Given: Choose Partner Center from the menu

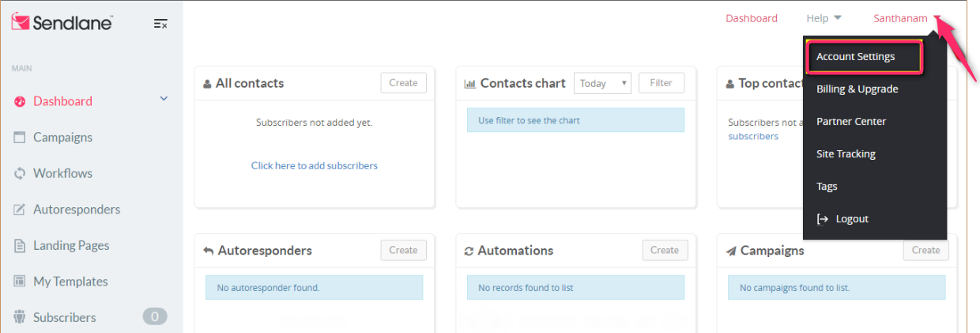Looking at the screenshot, I should pyautogui.click(x=851, y=122).
